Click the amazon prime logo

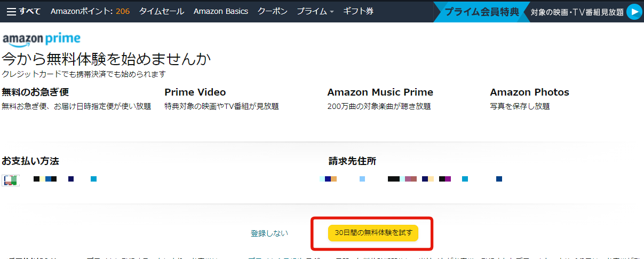[42, 39]
